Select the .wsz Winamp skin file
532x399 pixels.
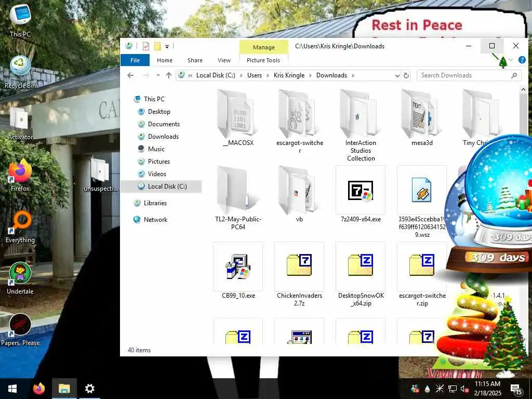click(x=422, y=202)
